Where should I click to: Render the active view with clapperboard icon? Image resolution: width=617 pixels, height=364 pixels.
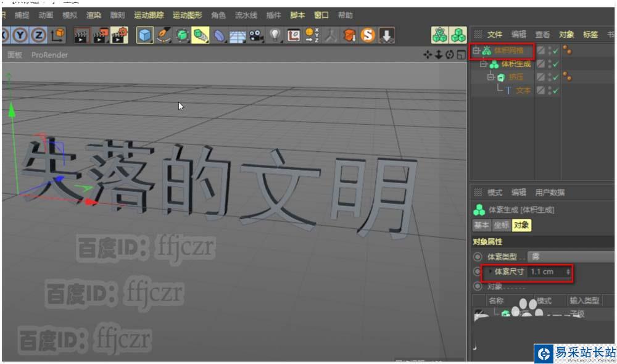(x=81, y=35)
